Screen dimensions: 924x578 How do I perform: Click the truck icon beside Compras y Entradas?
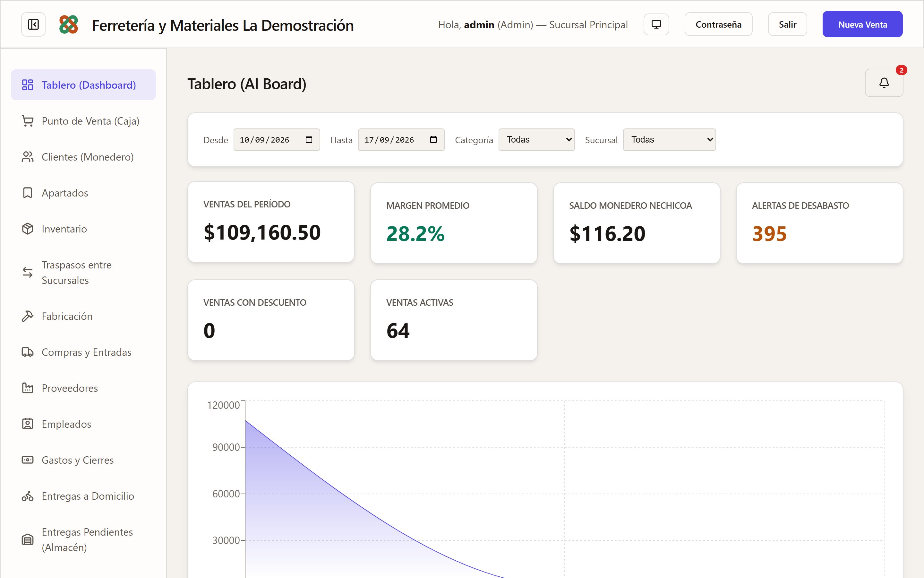(28, 352)
